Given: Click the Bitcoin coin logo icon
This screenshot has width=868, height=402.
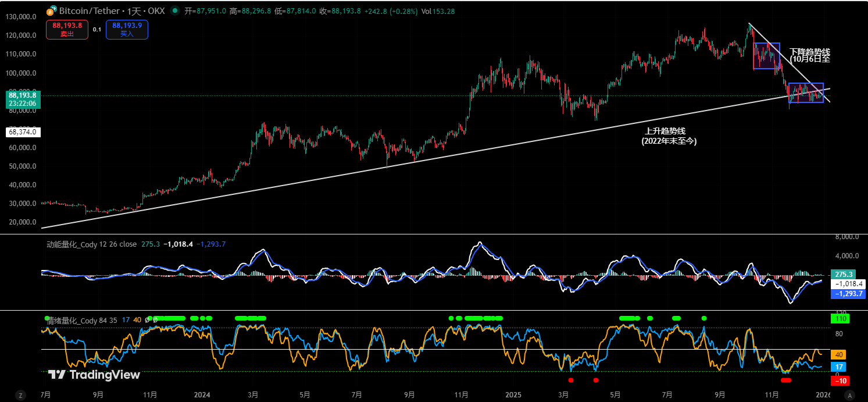Looking at the screenshot, I should tap(51, 10).
